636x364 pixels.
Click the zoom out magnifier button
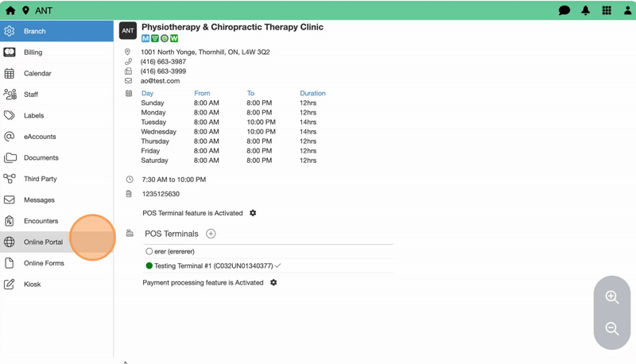(x=612, y=329)
